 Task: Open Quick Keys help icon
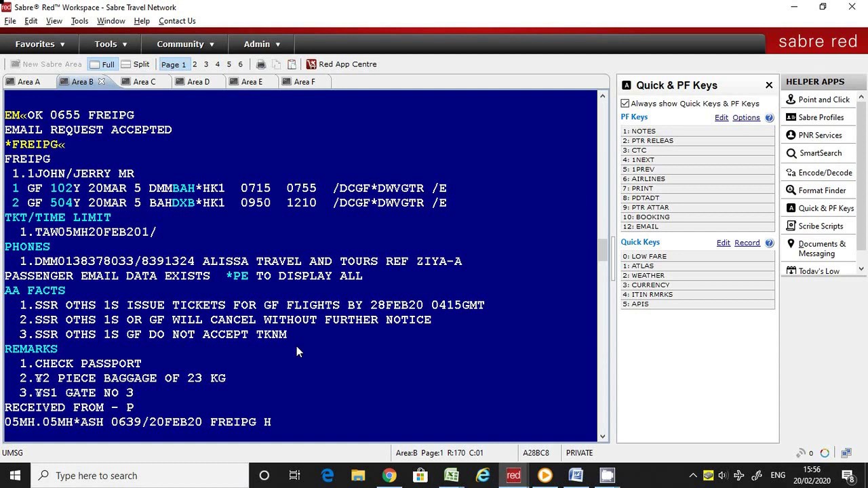pos(769,243)
